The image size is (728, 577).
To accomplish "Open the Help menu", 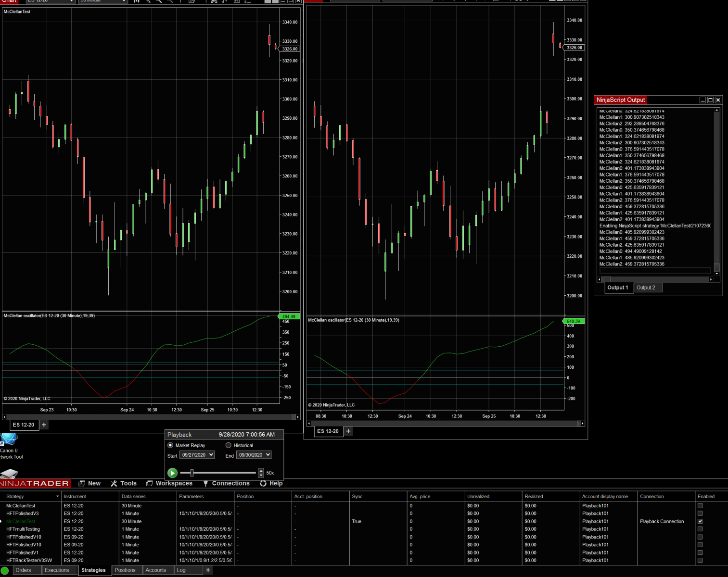I will click(x=271, y=483).
